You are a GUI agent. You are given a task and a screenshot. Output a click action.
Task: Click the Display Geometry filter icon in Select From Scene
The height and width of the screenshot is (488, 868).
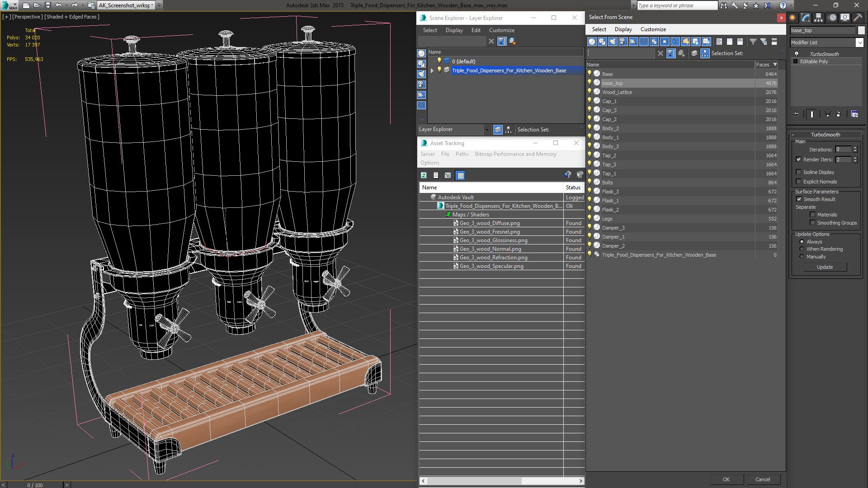click(592, 42)
